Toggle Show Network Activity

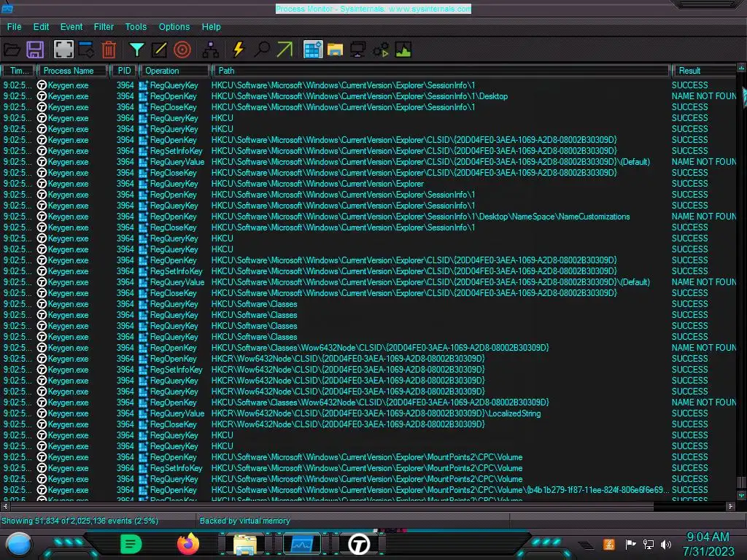point(358,50)
